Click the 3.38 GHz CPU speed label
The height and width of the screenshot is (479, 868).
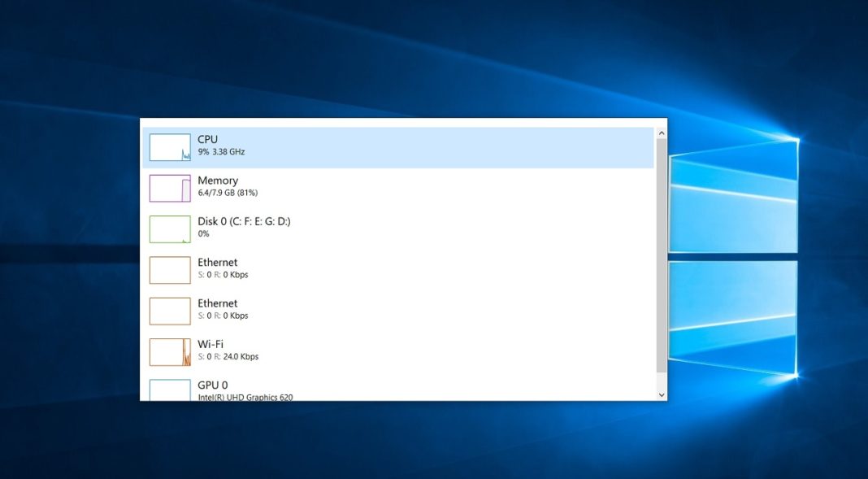pos(228,151)
